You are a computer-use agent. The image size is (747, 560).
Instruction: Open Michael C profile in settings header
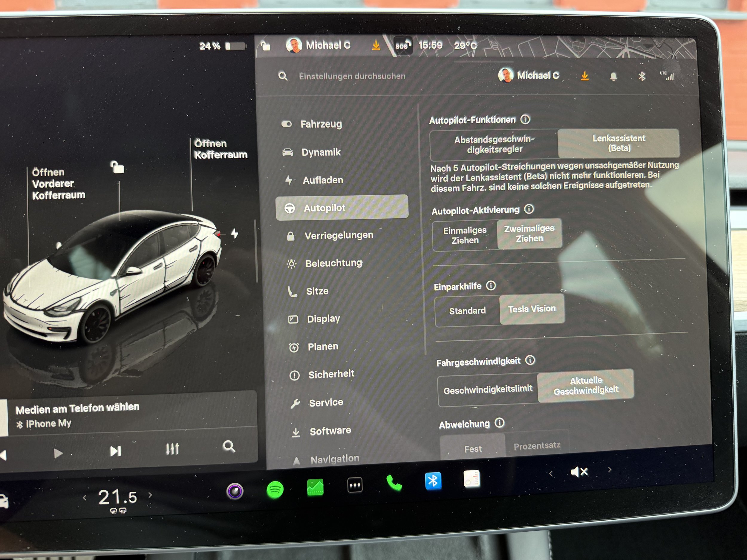(x=529, y=75)
